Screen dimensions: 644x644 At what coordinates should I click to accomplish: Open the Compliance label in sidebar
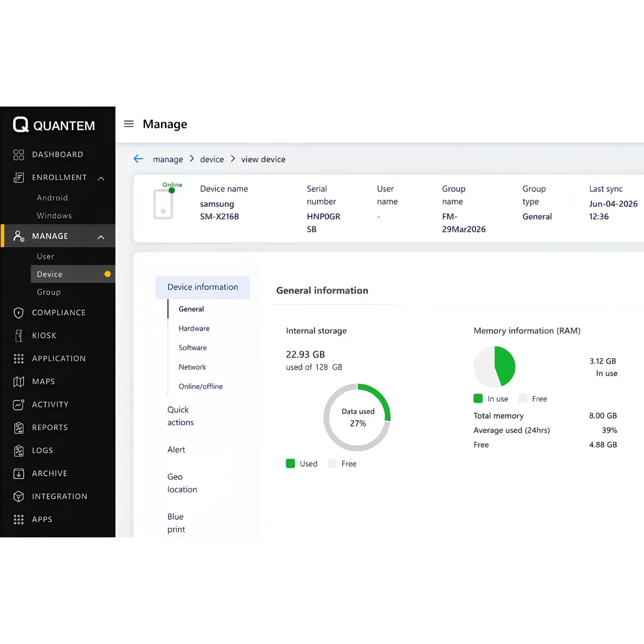pos(58,312)
